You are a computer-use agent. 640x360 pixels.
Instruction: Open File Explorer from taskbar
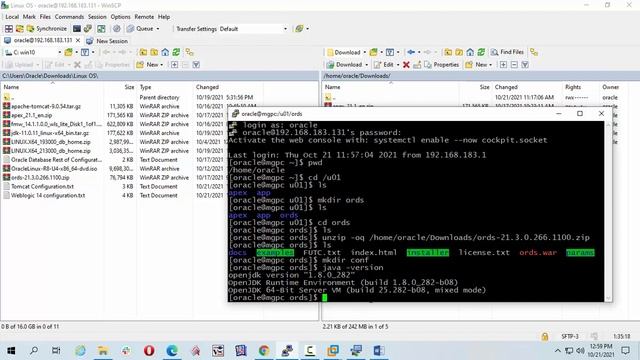click(103, 350)
